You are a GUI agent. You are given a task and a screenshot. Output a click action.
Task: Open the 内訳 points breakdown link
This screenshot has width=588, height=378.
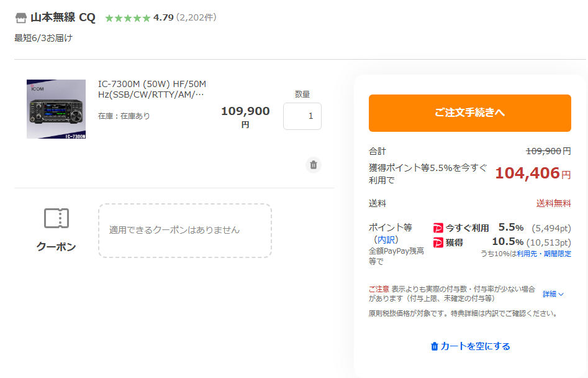[x=386, y=239]
